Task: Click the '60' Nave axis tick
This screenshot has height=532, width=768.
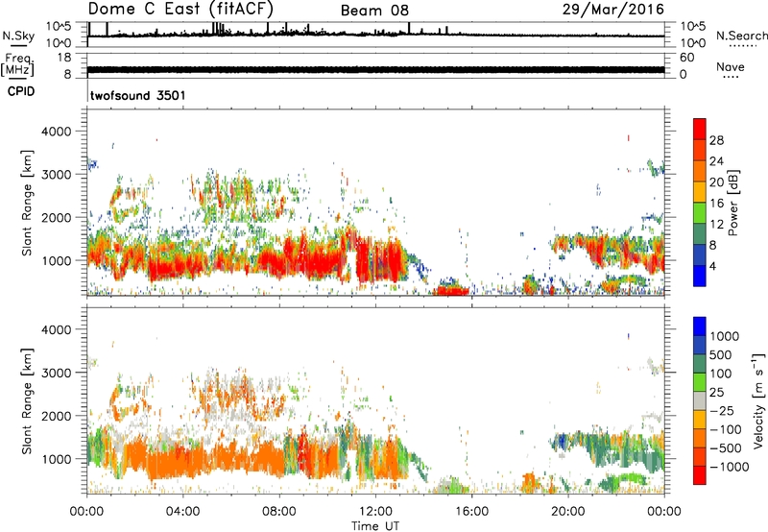Action: (x=686, y=58)
